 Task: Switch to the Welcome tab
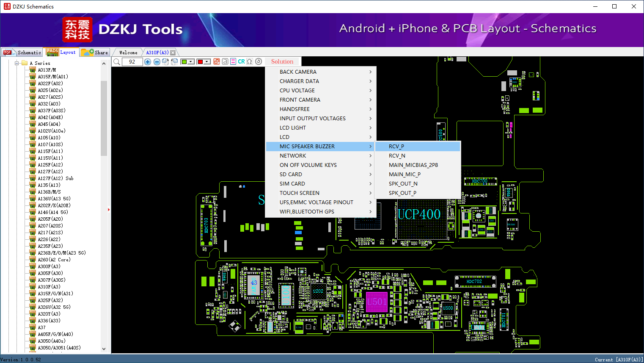(x=128, y=53)
